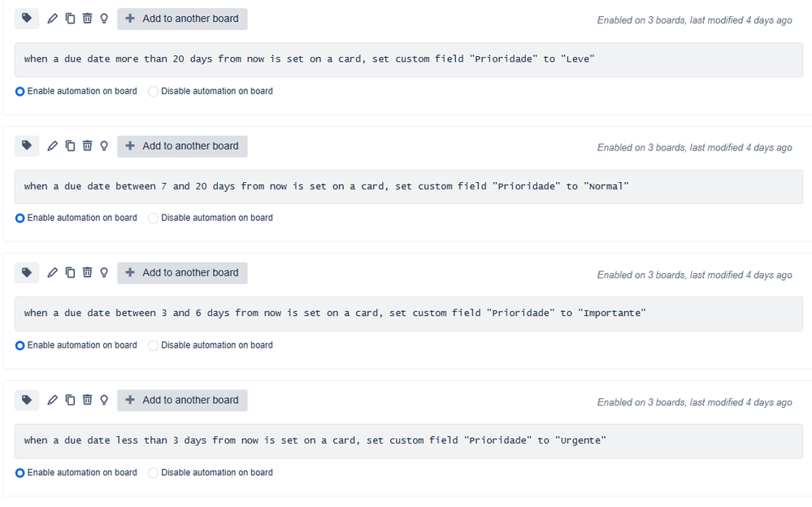Edit the "Importante" rule using pencil icon
The image size is (812, 507).
52,273
